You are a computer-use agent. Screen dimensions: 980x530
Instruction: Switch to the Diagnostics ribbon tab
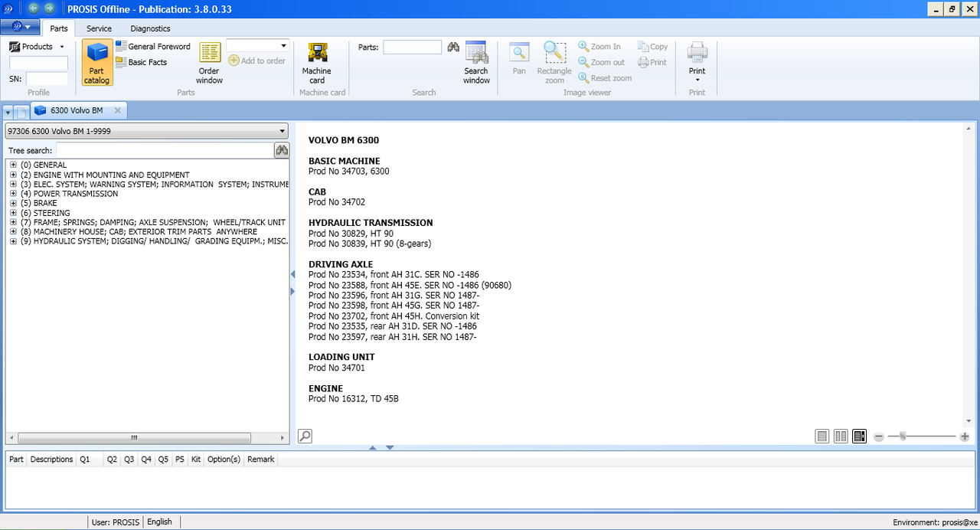pyautogui.click(x=150, y=28)
